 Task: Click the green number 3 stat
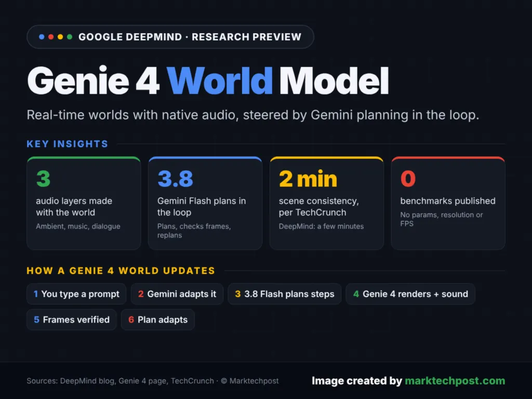coord(44,179)
